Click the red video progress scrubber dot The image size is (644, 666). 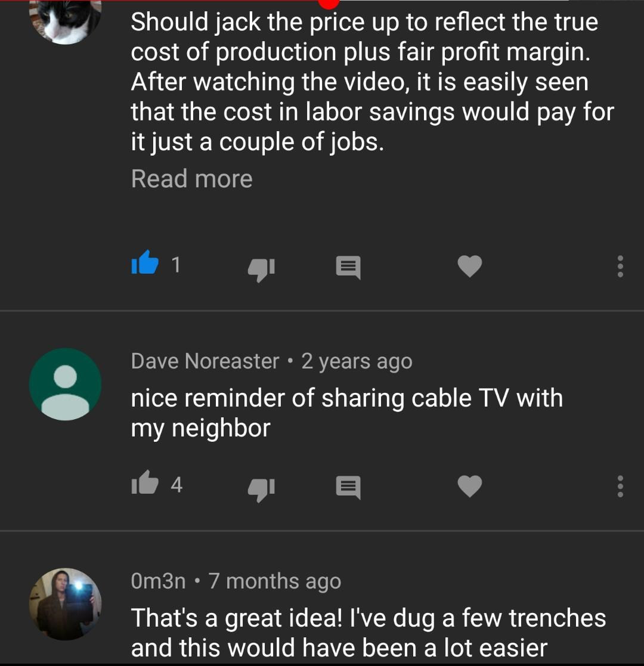pyautogui.click(x=329, y=3)
